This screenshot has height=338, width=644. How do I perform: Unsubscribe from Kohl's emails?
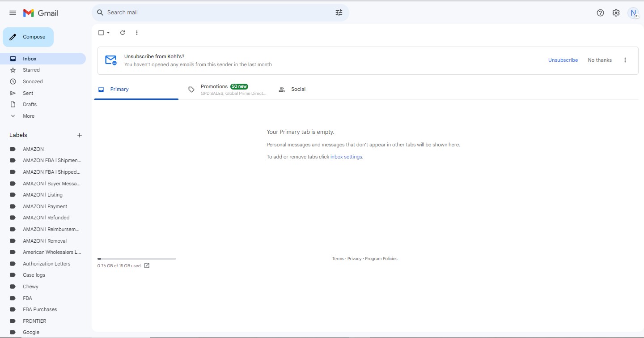(563, 60)
